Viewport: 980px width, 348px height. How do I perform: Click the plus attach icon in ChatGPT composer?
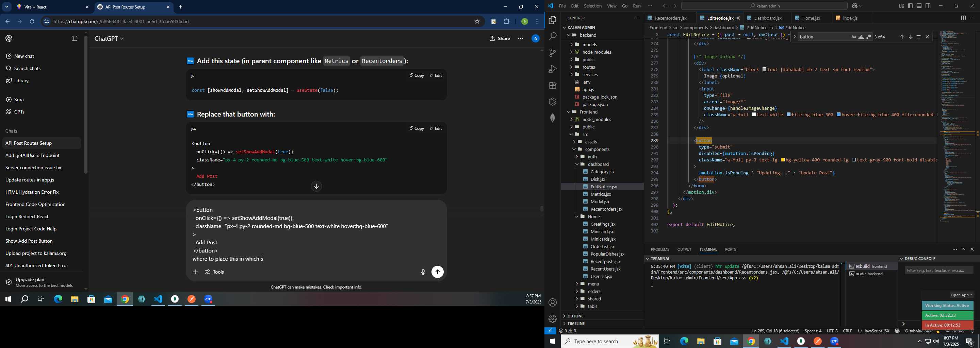[x=195, y=272]
